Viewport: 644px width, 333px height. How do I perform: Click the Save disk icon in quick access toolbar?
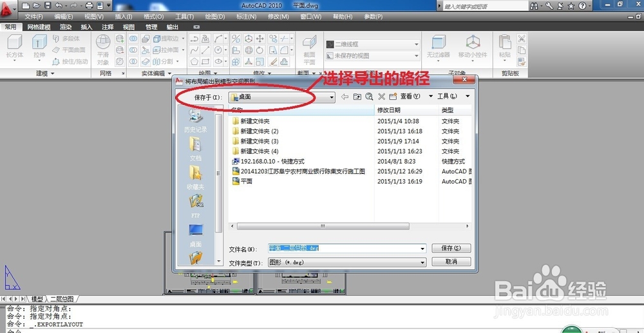coord(47,6)
